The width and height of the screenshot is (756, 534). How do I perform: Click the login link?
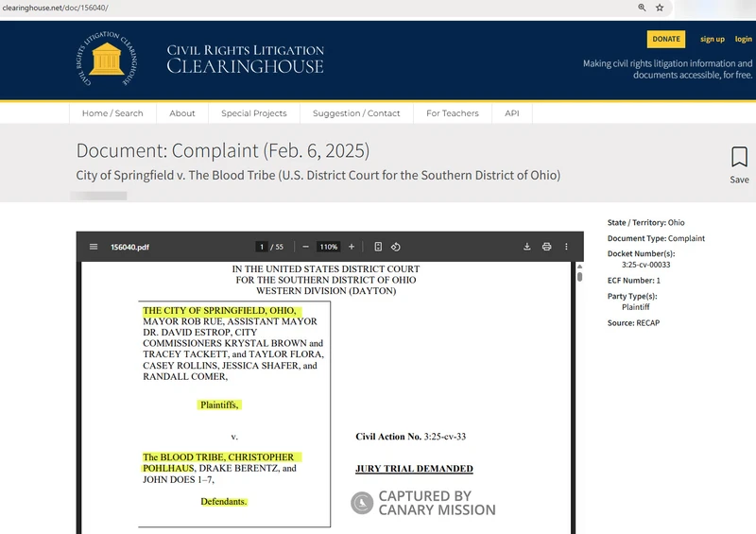pyautogui.click(x=743, y=39)
